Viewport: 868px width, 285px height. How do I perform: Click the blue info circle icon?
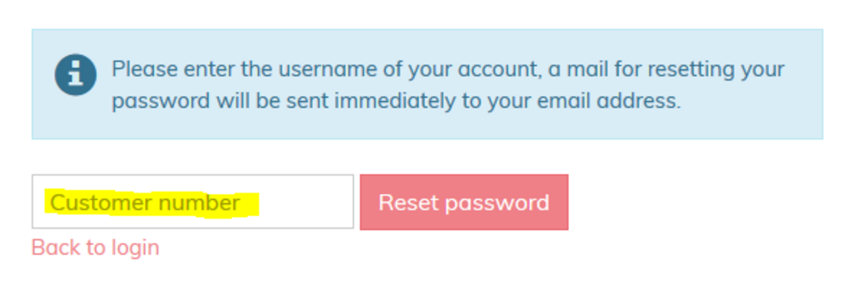pos(75,75)
